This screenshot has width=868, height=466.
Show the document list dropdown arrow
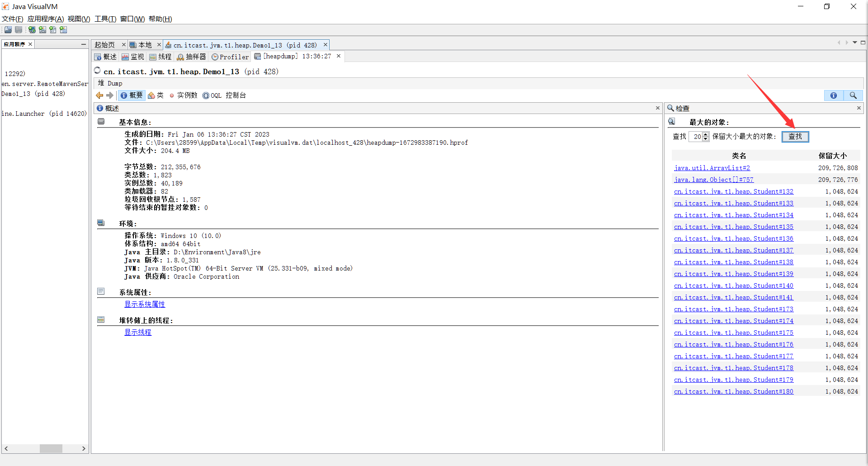854,43
